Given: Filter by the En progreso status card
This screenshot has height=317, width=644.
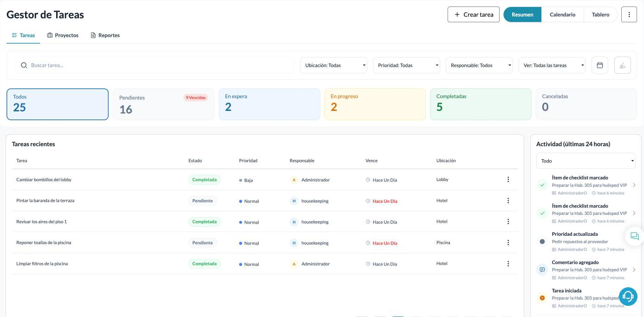Looking at the screenshot, I should pyautogui.click(x=375, y=104).
